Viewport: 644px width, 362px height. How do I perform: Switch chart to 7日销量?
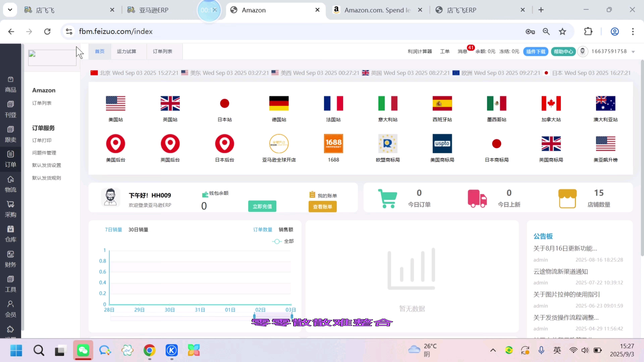pos(114,230)
